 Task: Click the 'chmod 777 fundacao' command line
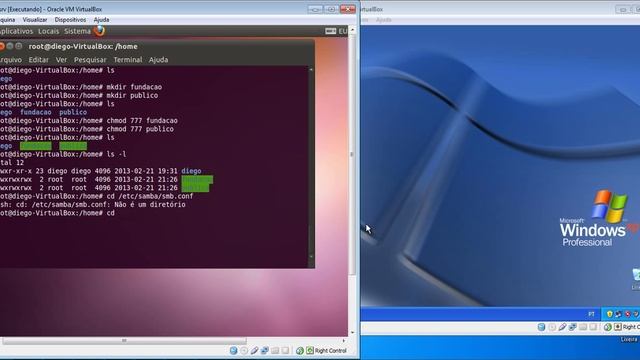89,121
